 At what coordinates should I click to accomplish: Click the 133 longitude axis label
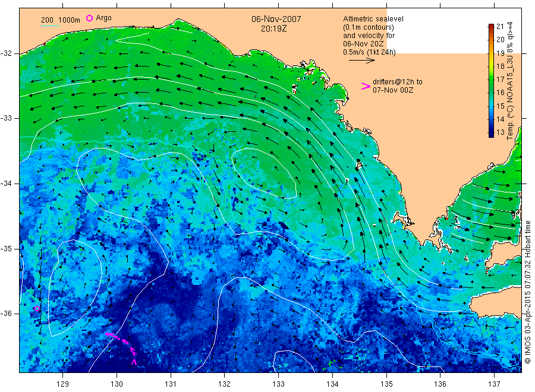click(x=278, y=384)
